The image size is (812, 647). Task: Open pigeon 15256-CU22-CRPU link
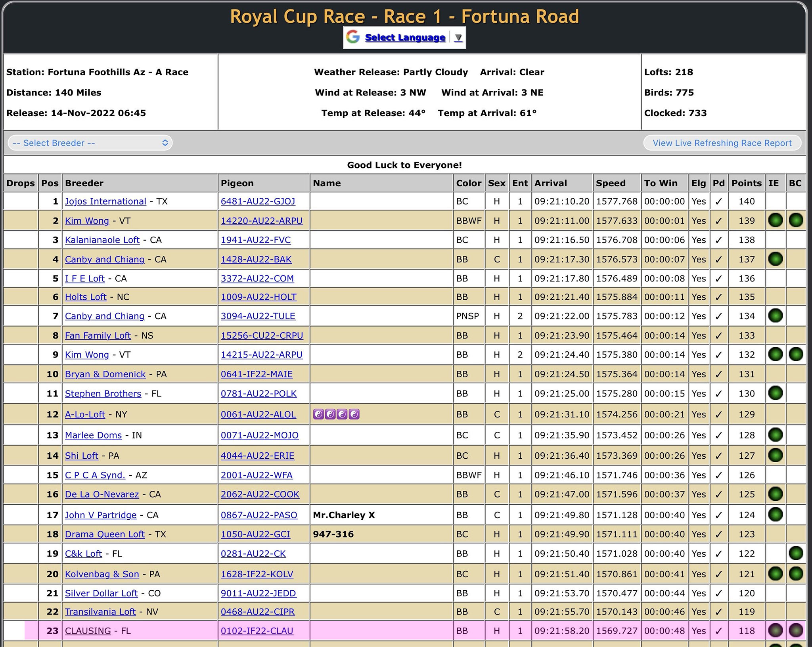click(262, 335)
